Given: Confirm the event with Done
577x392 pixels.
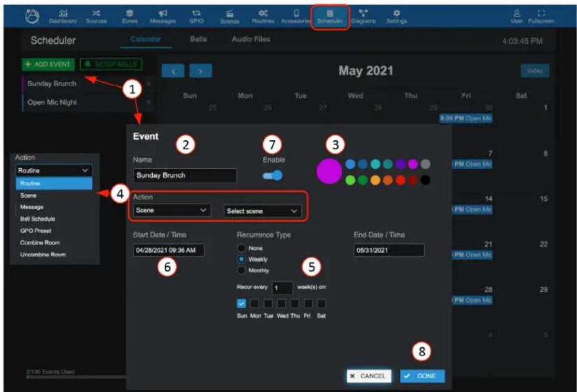Looking at the screenshot, I should [422, 376].
